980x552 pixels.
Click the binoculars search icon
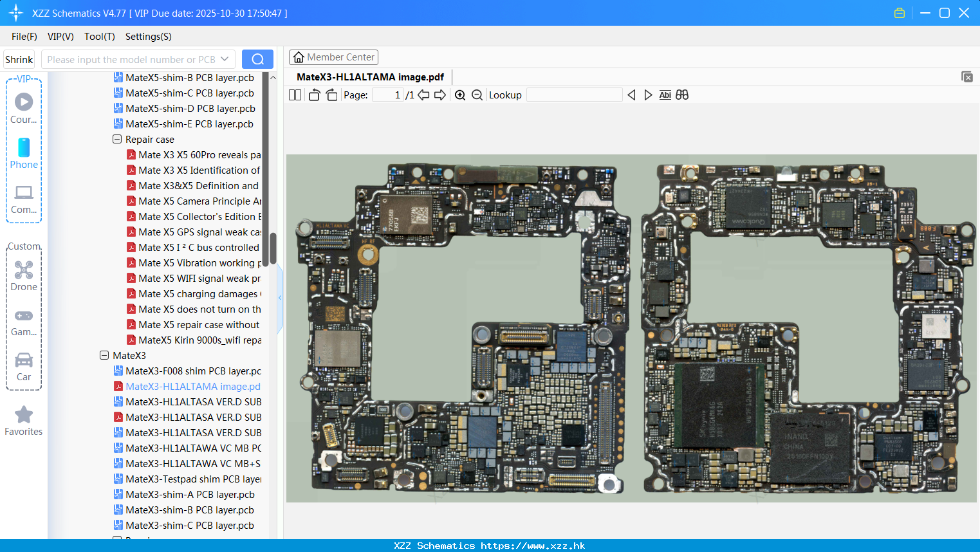[682, 95]
